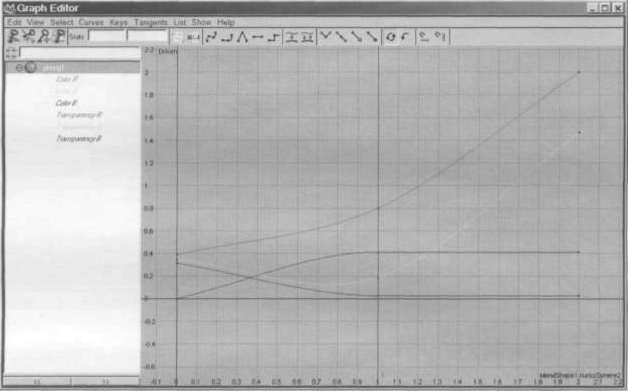Open the Keys menu
Screen dimensions: 628x391
[119, 22]
